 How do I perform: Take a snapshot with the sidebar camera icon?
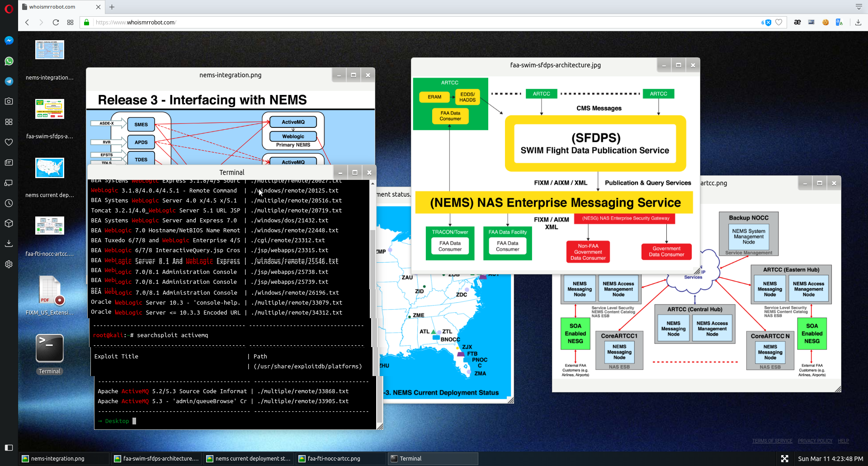pos(9,101)
